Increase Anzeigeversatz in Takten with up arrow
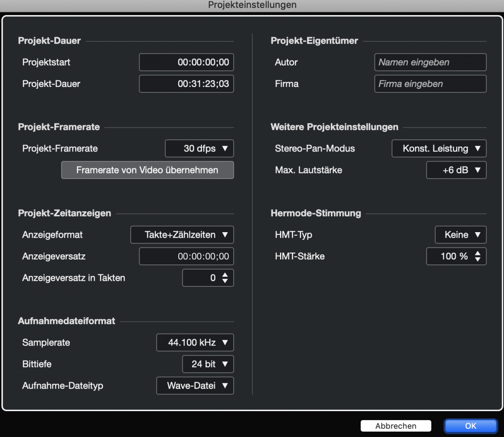This screenshot has width=504, height=437. (x=225, y=275)
